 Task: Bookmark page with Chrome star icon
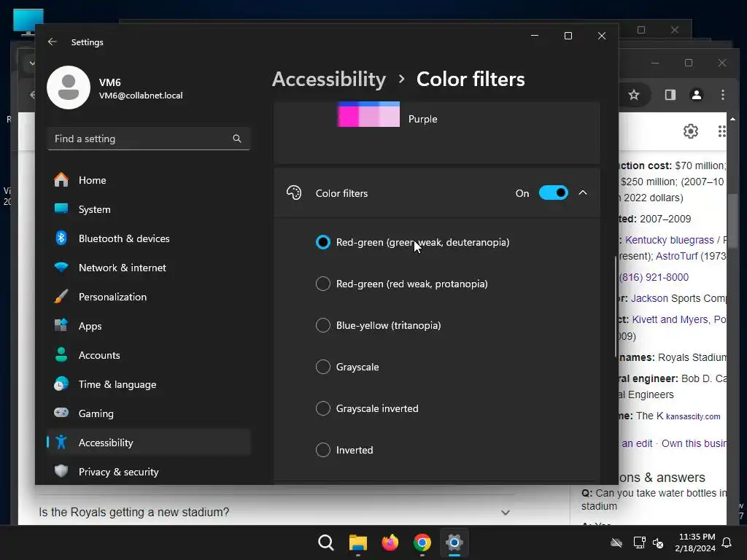pyautogui.click(x=634, y=95)
